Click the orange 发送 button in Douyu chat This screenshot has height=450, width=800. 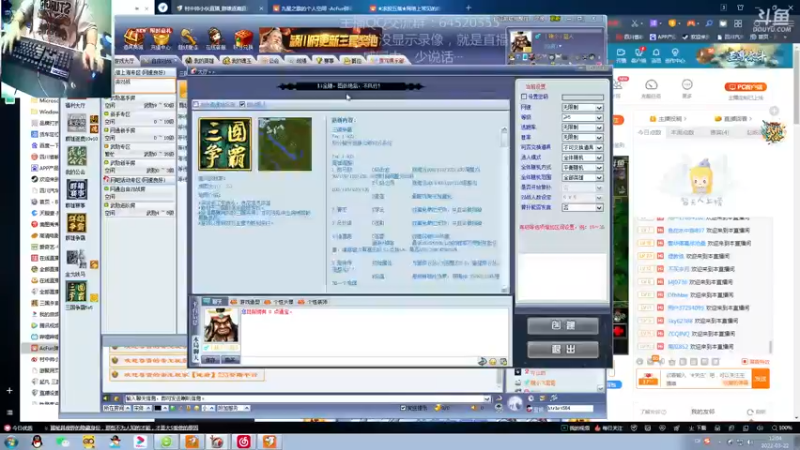tap(761, 379)
